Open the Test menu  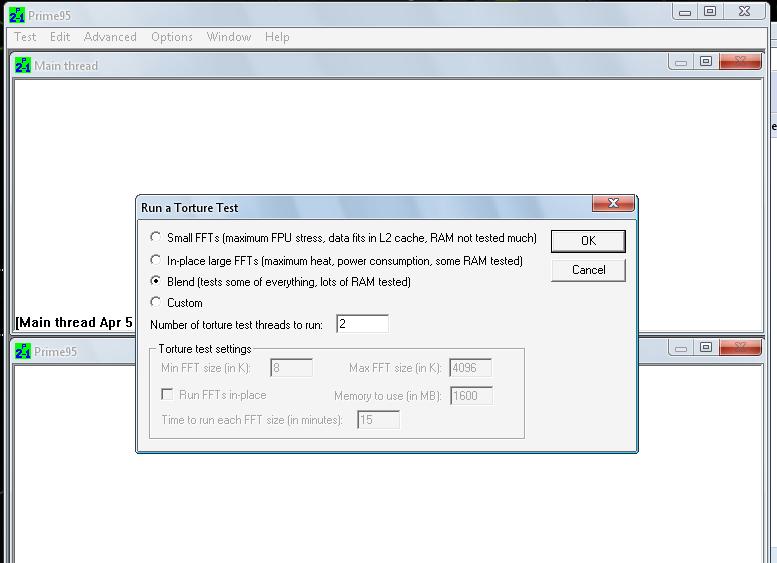click(25, 37)
